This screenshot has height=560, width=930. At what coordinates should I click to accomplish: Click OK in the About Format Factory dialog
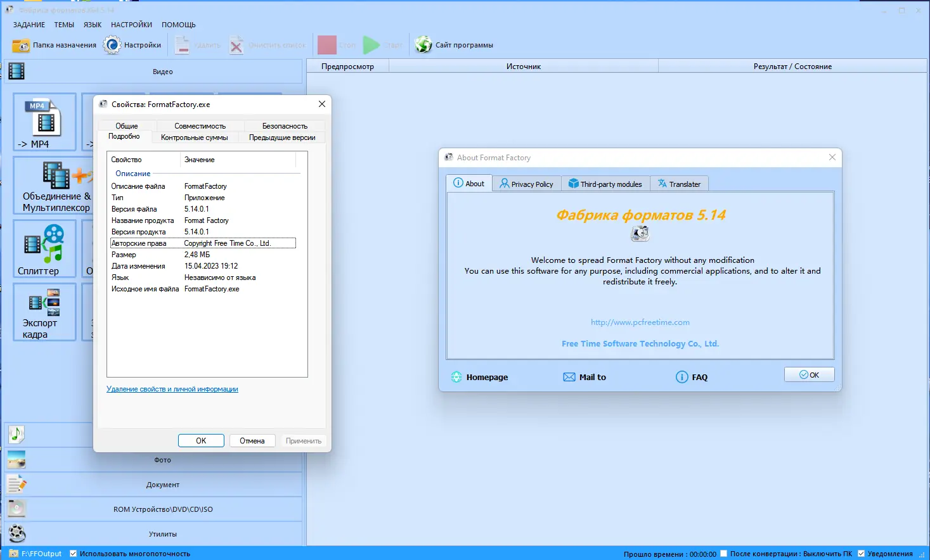click(809, 374)
